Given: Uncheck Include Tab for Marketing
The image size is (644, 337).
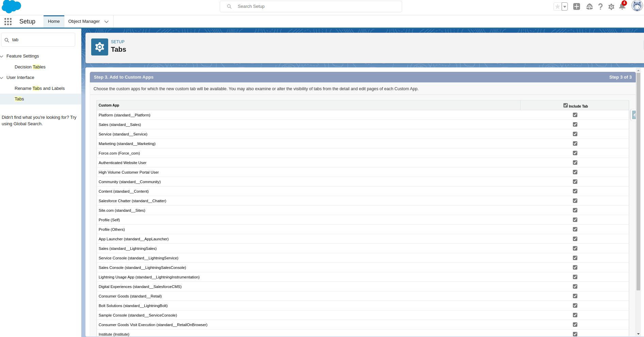Looking at the screenshot, I should [x=575, y=144].
